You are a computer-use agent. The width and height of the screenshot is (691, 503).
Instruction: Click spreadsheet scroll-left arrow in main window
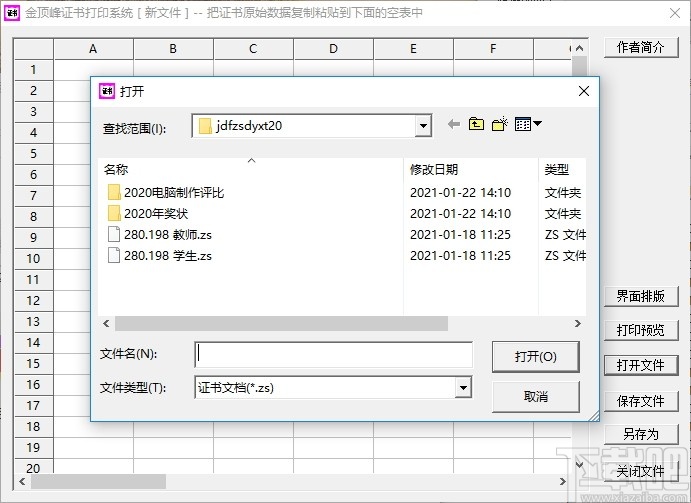point(22,481)
